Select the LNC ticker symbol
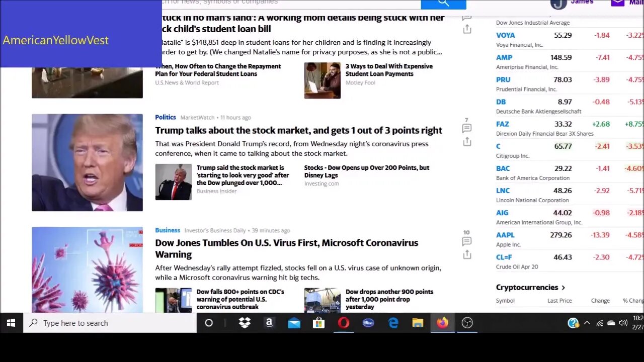The image size is (644, 362). [503, 191]
